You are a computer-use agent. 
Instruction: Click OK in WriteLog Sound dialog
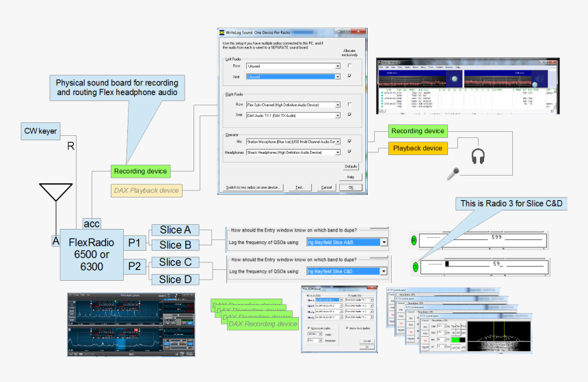pos(351,187)
